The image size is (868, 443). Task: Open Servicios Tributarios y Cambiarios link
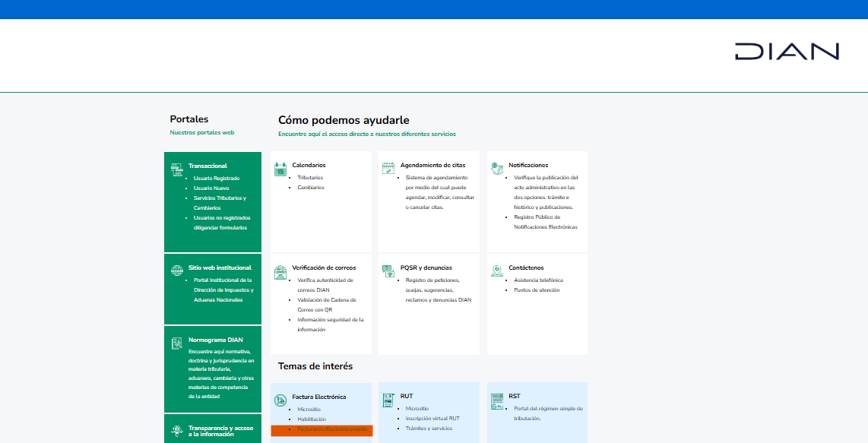[x=220, y=203]
